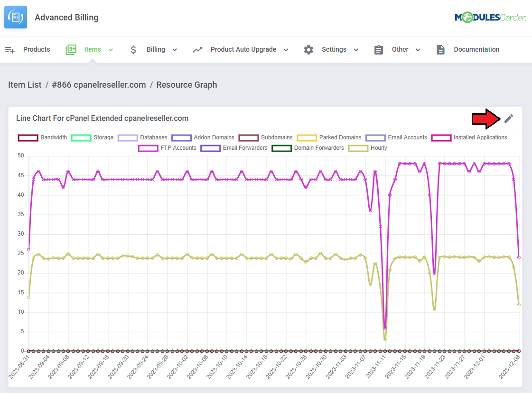
Task: Toggle Databases series in legend
Action: (142, 137)
